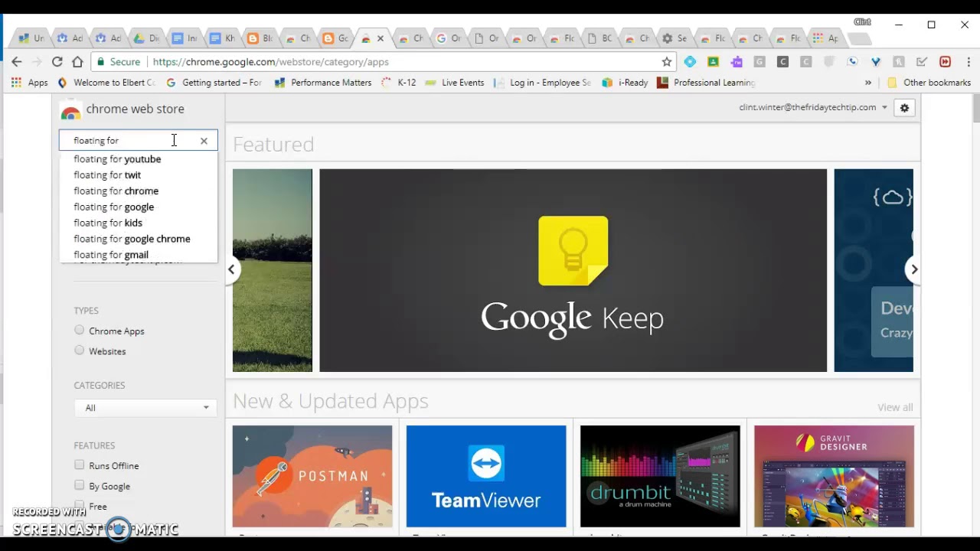Choose suggestion floating for twit
Screen dimensions: 980x551
(139, 175)
